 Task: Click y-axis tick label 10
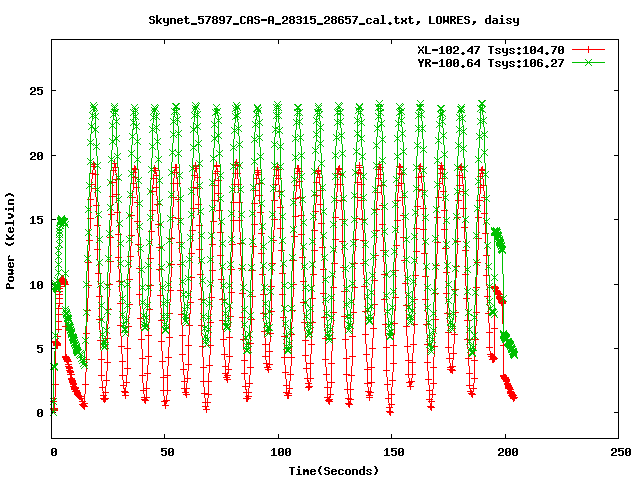click(36, 285)
